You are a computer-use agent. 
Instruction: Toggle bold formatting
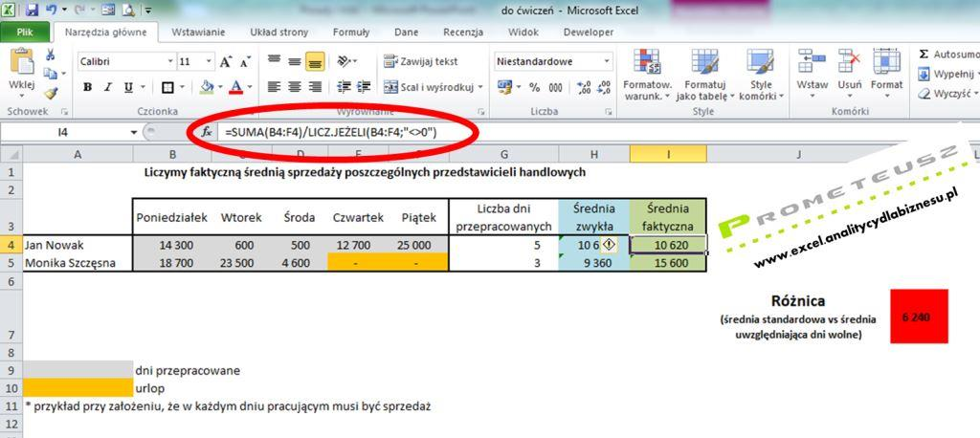coord(87,87)
